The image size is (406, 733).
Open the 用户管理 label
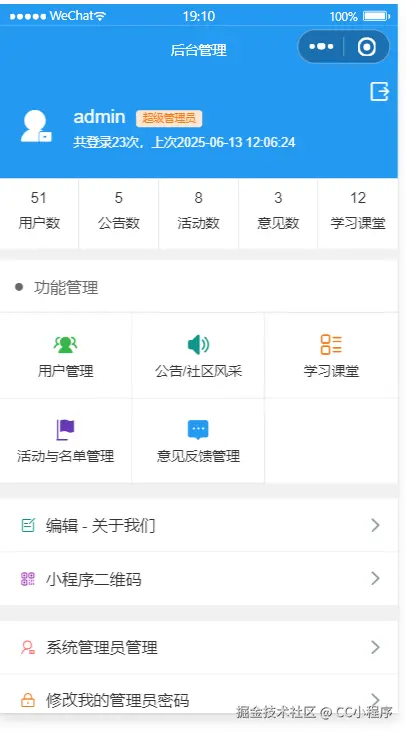pos(65,372)
